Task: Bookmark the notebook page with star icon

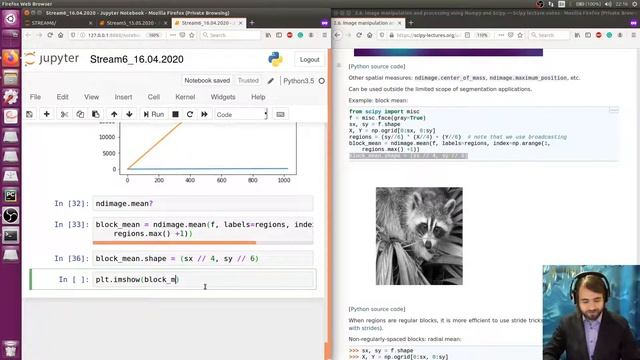Action: coord(192,35)
